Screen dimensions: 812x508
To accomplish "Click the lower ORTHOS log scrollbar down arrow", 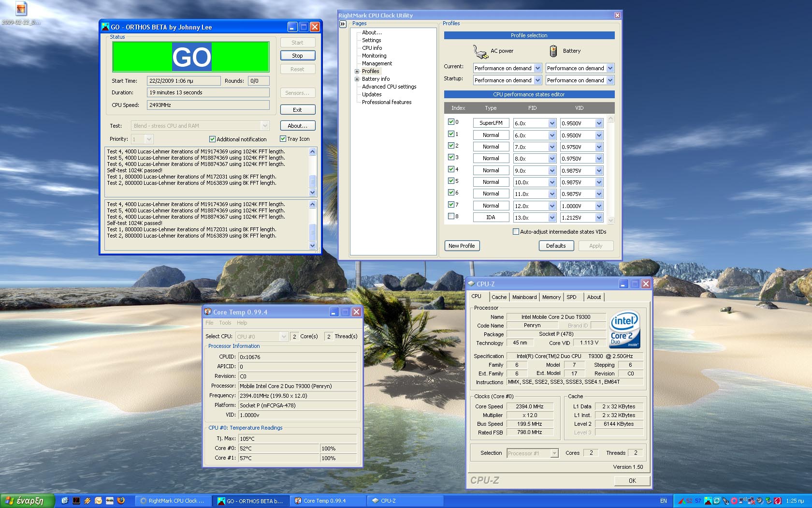I will click(313, 246).
